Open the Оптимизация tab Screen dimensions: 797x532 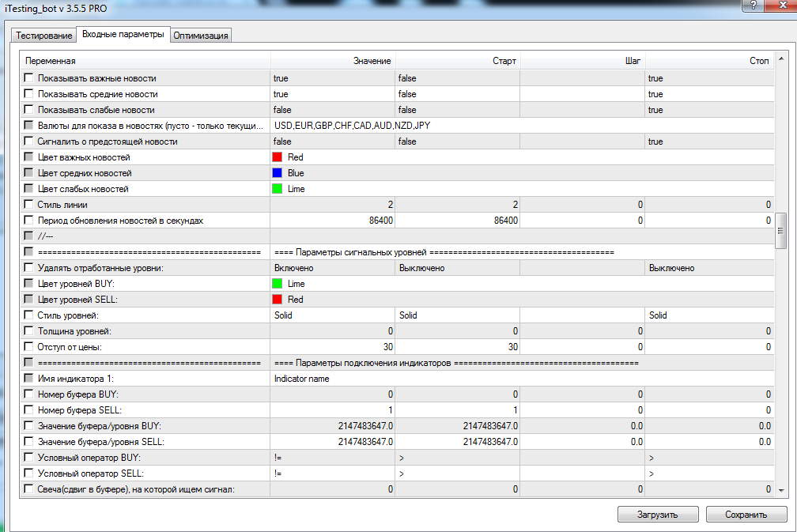(x=201, y=36)
